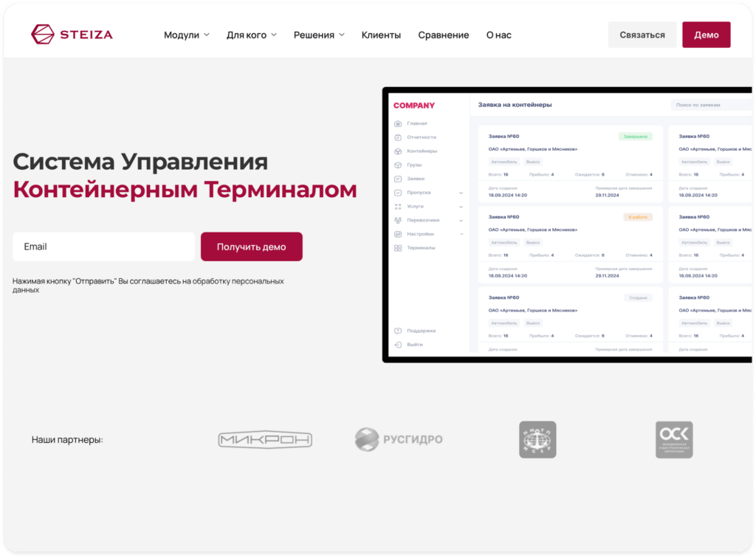756x558 pixels.
Task: Click the Получить демо button
Action: (x=251, y=247)
